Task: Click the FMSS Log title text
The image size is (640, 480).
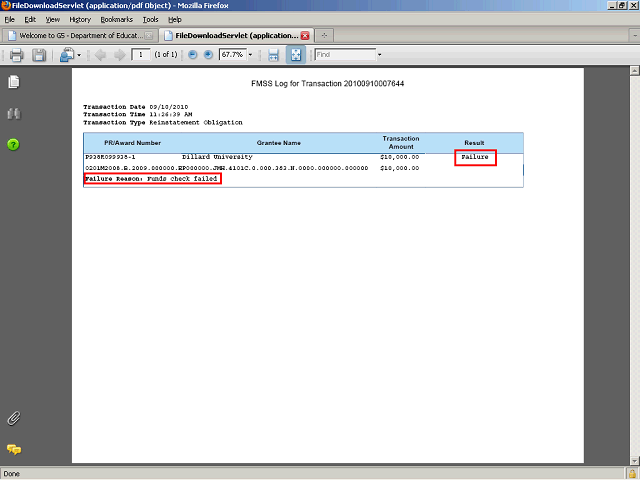Action: [328, 84]
